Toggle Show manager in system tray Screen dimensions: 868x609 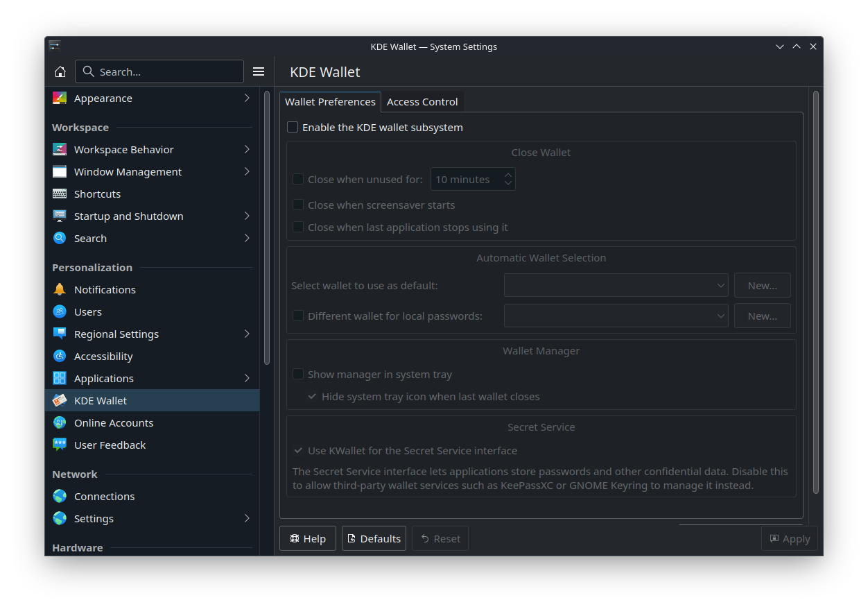298,375
